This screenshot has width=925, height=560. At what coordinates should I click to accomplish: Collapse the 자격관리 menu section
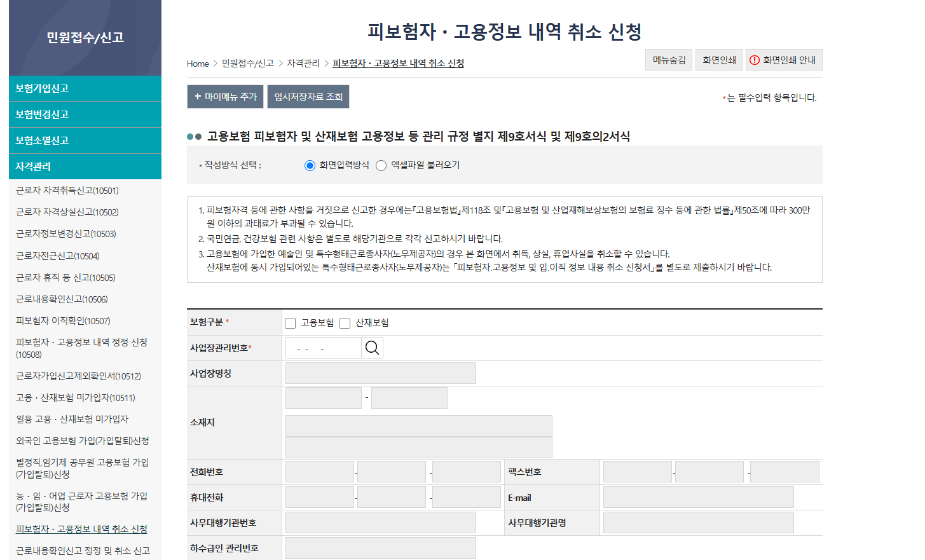[85, 167]
